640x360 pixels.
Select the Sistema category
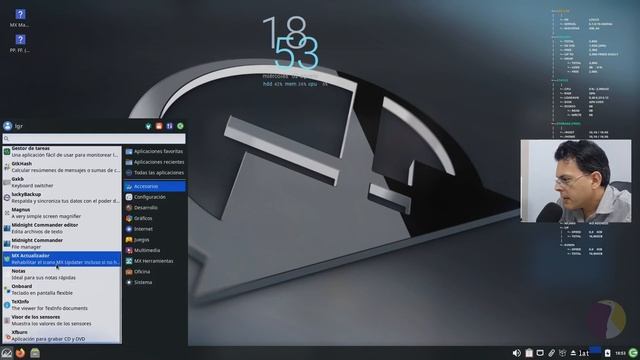click(155, 282)
